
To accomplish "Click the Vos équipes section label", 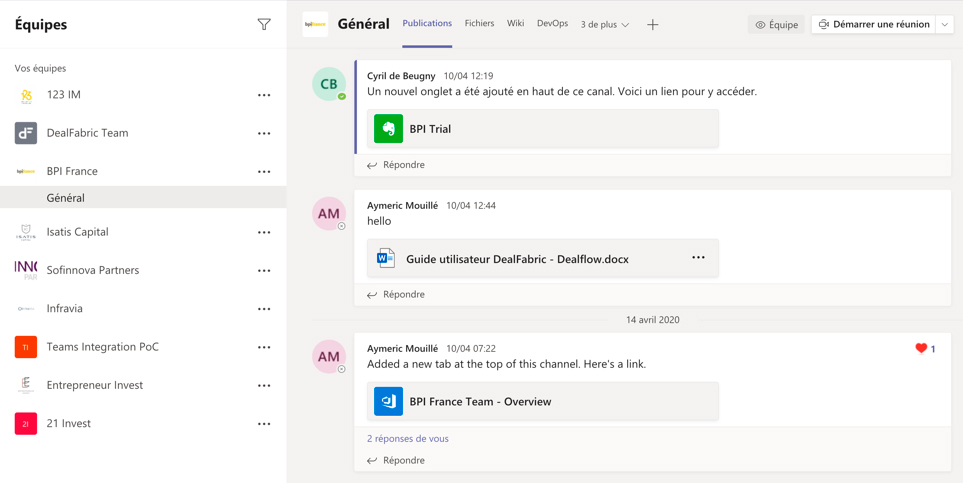I will pyautogui.click(x=41, y=68).
